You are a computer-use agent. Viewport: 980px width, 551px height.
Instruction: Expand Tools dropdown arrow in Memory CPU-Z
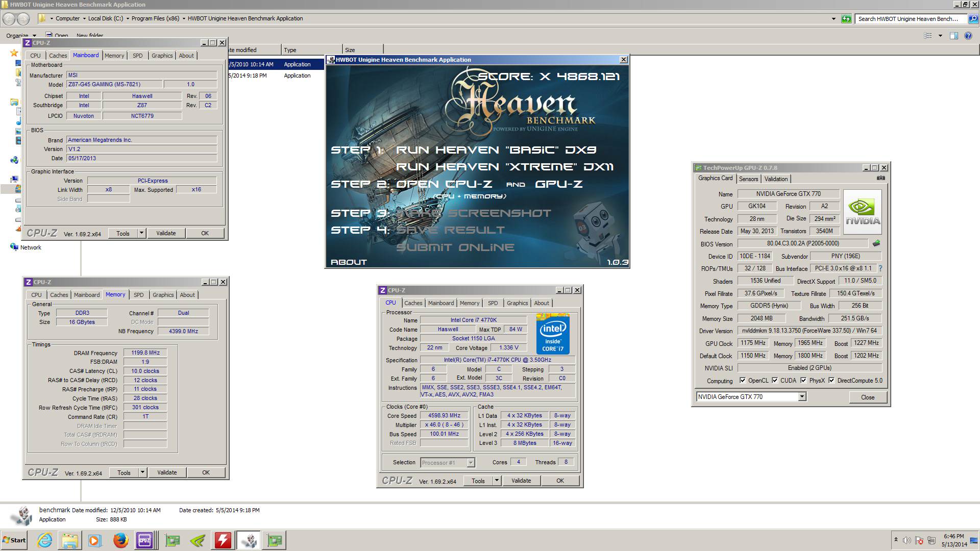point(142,472)
